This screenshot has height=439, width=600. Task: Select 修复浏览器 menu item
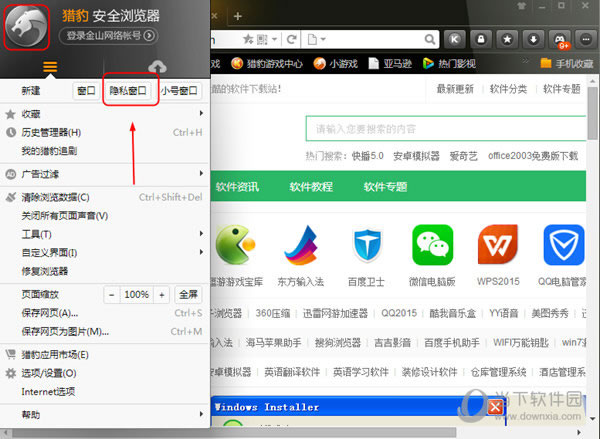point(104,271)
